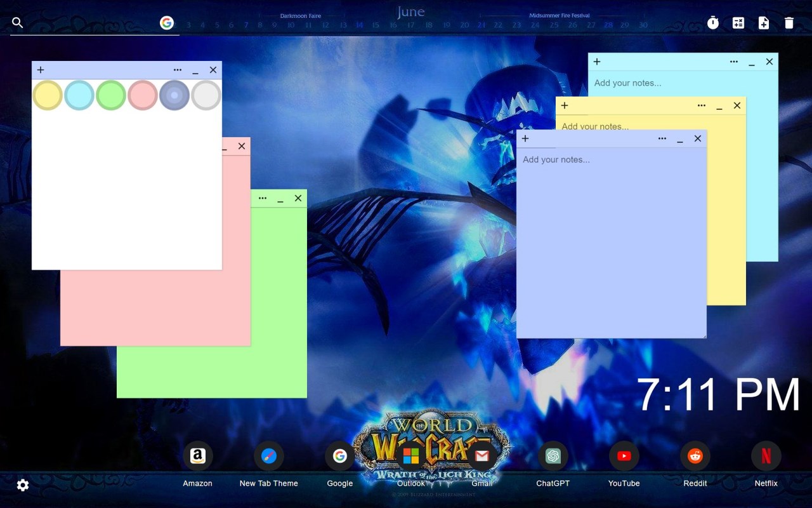Open three-dots menu on cyan note
Image resolution: width=812 pixels, height=508 pixels.
(734, 62)
